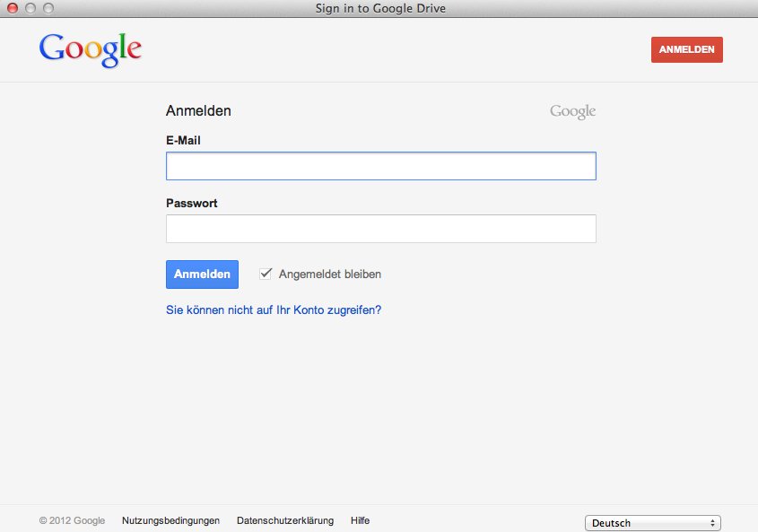Click the red ANMELDEN button
This screenshot has height=532, width=758.
(x=686, y=50)
